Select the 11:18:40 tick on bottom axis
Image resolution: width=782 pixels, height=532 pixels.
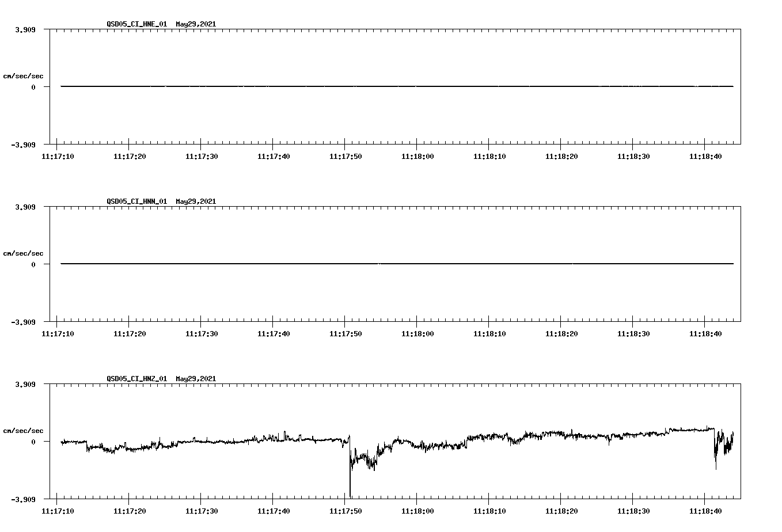[x=705, y=510]
